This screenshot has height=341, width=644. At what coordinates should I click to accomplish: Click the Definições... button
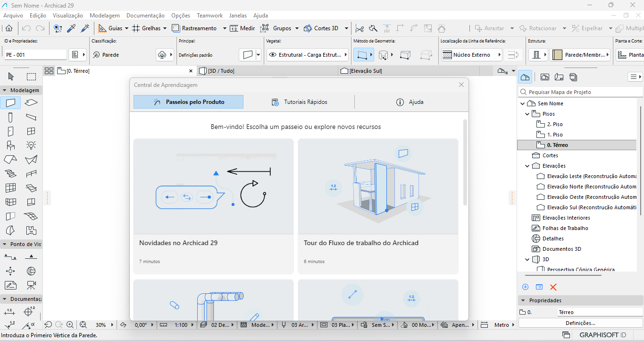point(580,323)
